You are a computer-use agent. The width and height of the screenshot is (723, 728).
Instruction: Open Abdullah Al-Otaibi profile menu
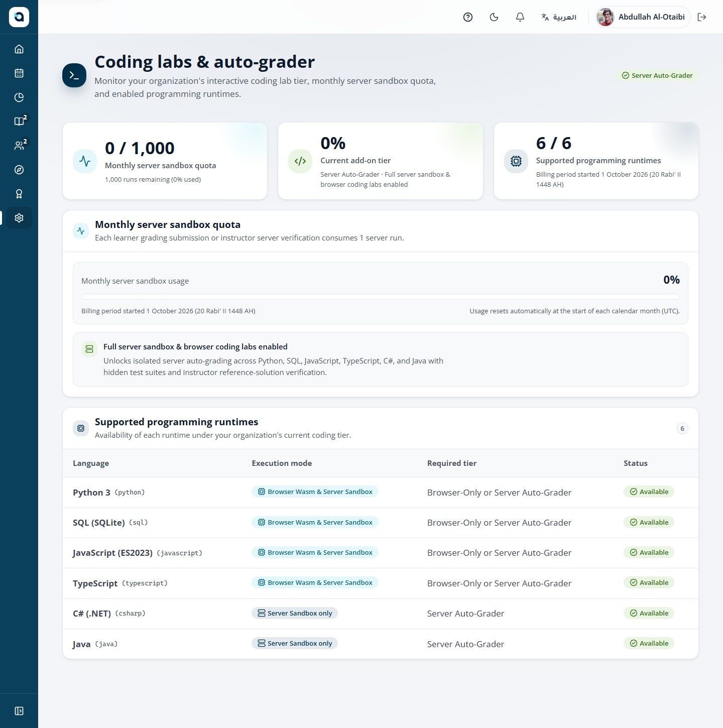click(642, 17)
